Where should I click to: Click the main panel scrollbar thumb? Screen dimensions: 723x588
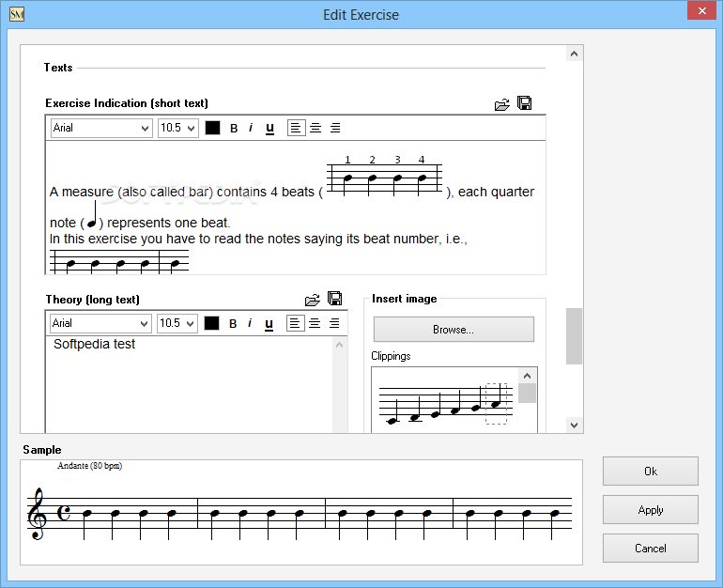pos(574,336)
